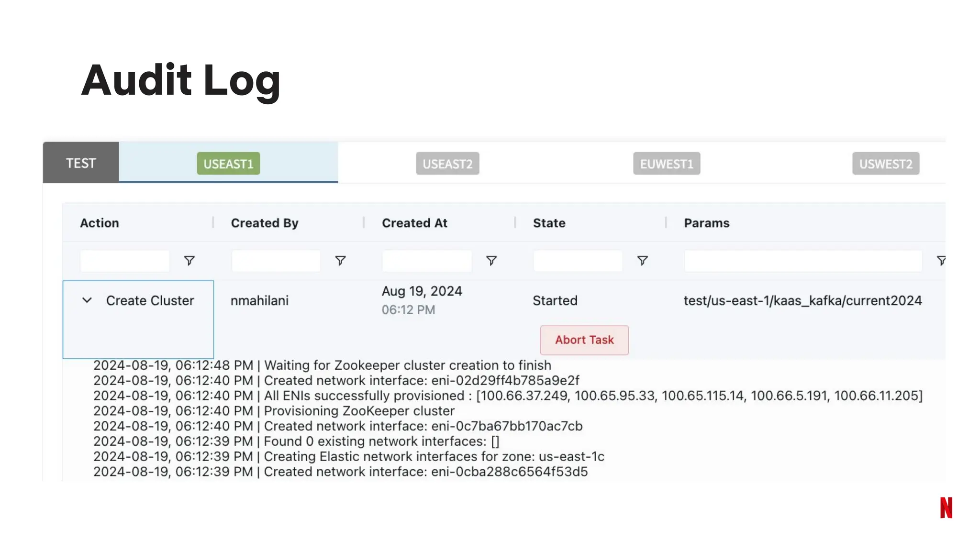The width and height of the screenshot is (980, 551).
Task: Focus the Action filter input field
Action: point(125,261)
